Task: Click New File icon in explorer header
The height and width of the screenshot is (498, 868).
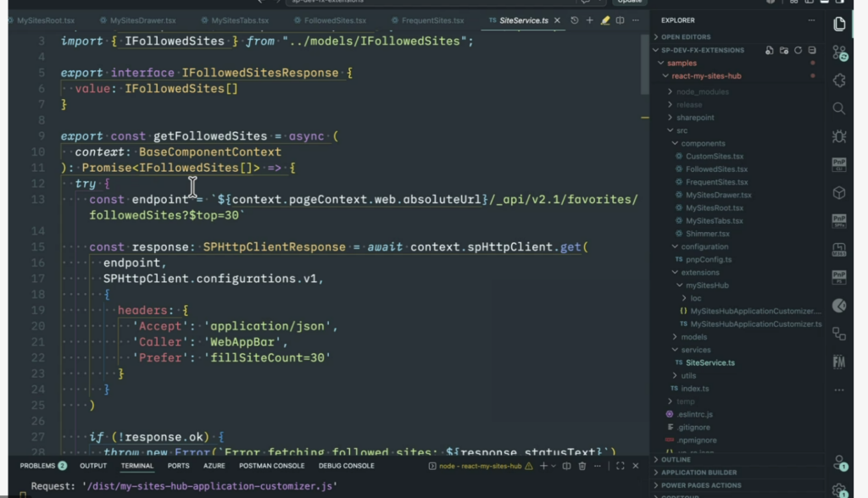Action: [x=770, y=50]
